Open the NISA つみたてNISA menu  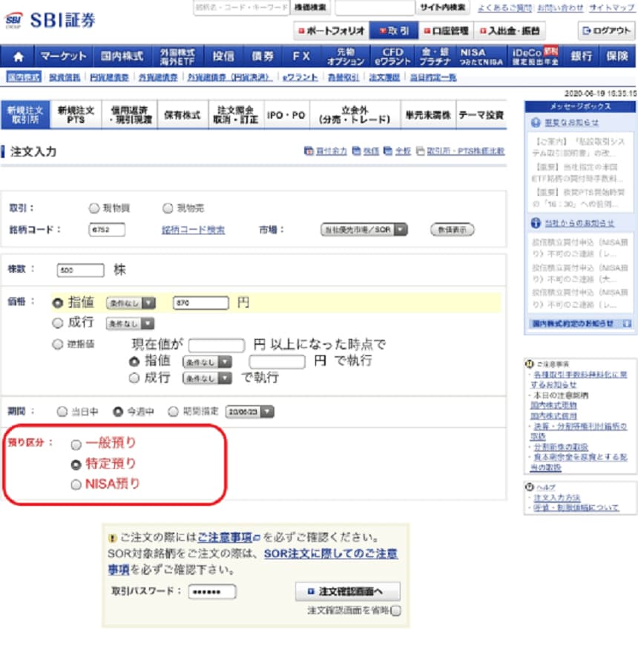481,56
